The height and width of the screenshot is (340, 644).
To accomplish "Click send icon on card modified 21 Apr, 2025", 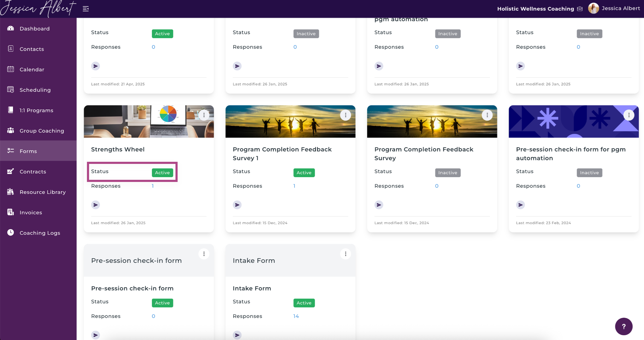I will [x=95, y=66].
